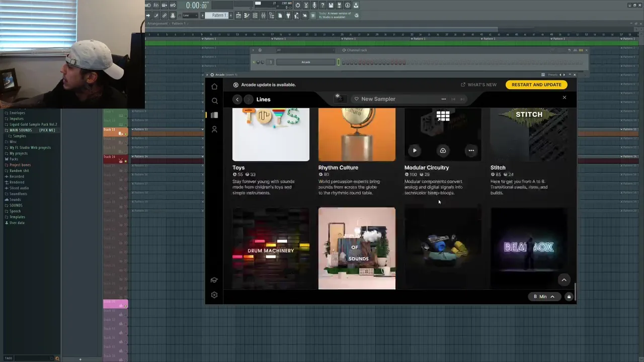Viewport: 644px width, 362px height.
Task: Favorite the New Sampler with the heart
Action: [356, 99]
